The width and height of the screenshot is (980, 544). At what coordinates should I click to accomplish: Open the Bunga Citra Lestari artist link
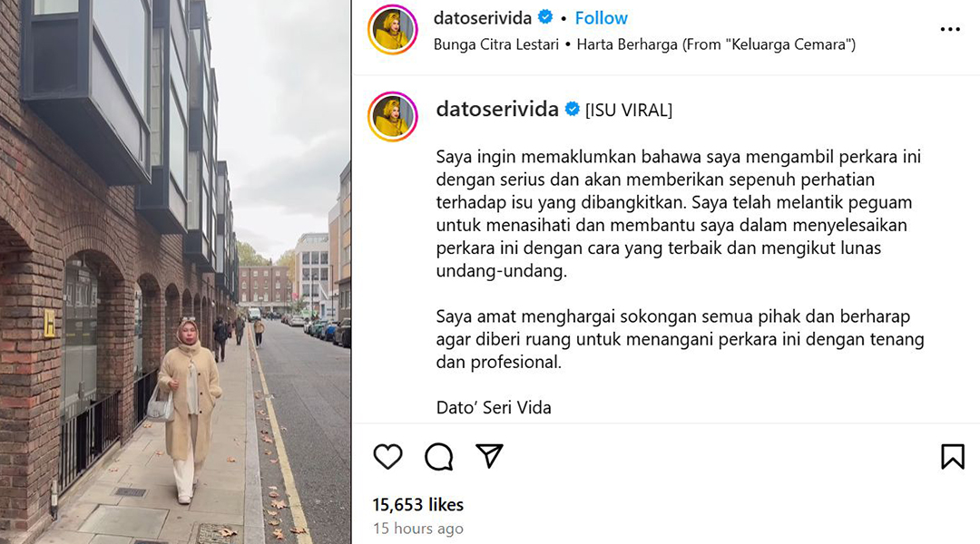[x=496, y=45]
